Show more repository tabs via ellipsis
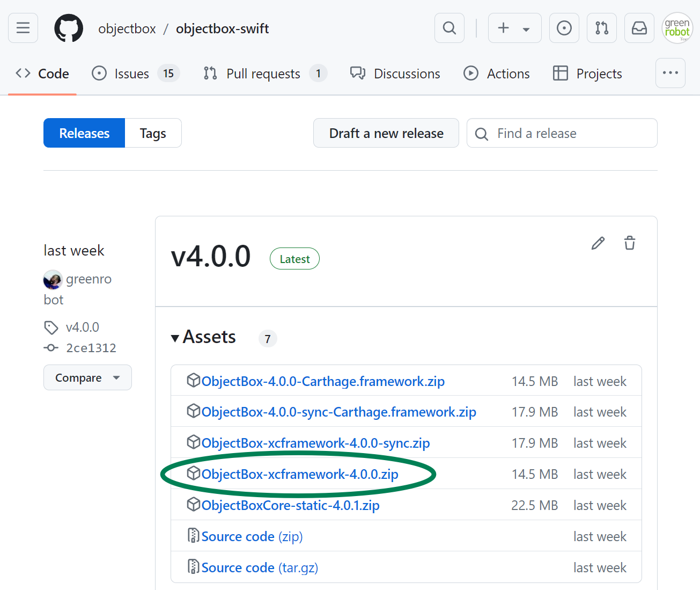 [x=670, y=73]
